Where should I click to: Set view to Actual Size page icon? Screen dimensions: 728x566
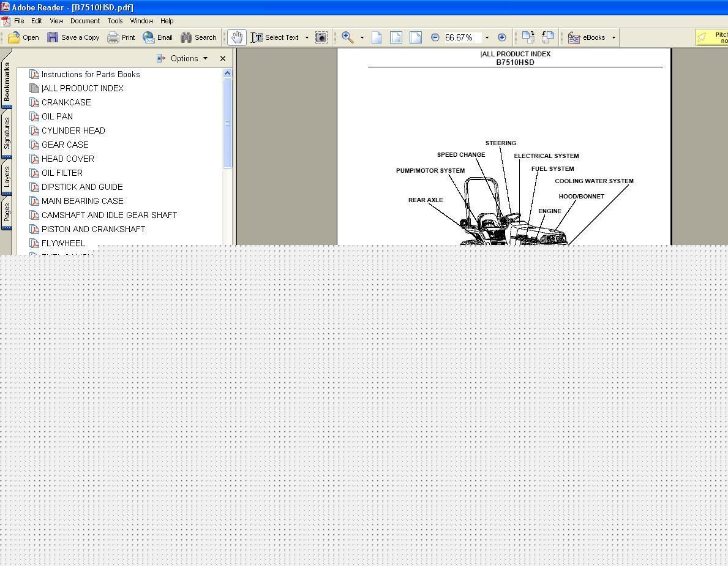(377, 37)
